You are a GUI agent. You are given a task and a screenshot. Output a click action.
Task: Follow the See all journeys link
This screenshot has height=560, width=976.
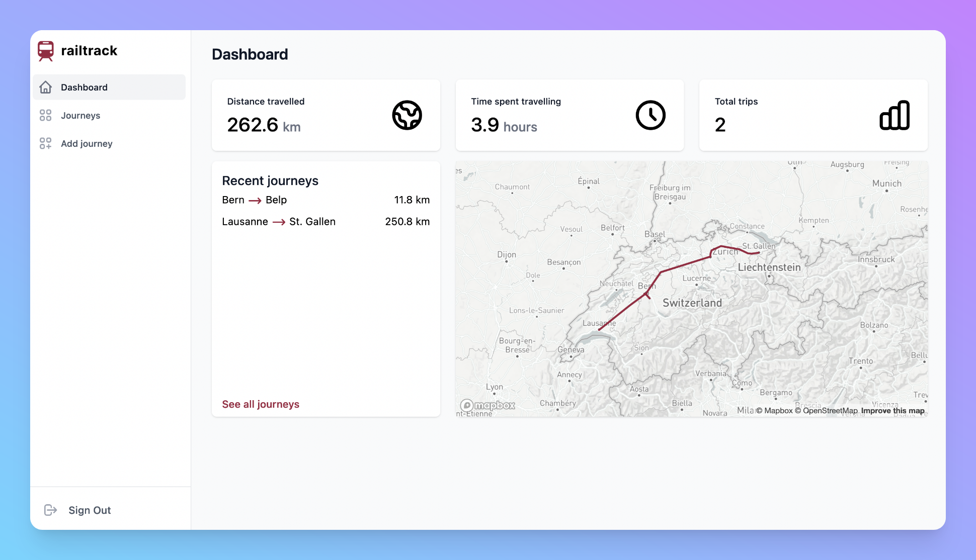click(261, 404)
